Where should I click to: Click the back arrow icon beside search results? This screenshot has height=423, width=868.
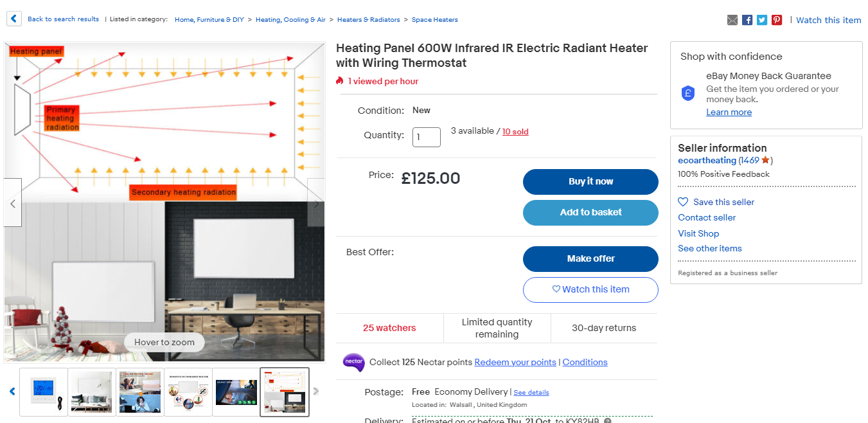tap(14, 19)
